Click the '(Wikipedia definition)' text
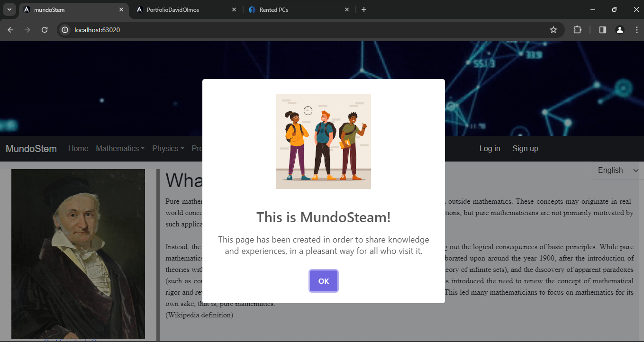Viewport: 644px width, 342px height. click(x=200, y=315)
